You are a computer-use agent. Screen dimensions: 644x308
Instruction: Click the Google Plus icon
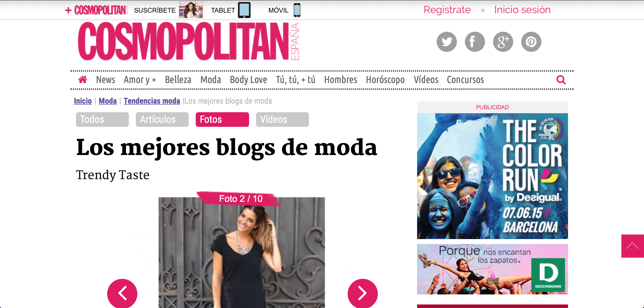point(503,42)
